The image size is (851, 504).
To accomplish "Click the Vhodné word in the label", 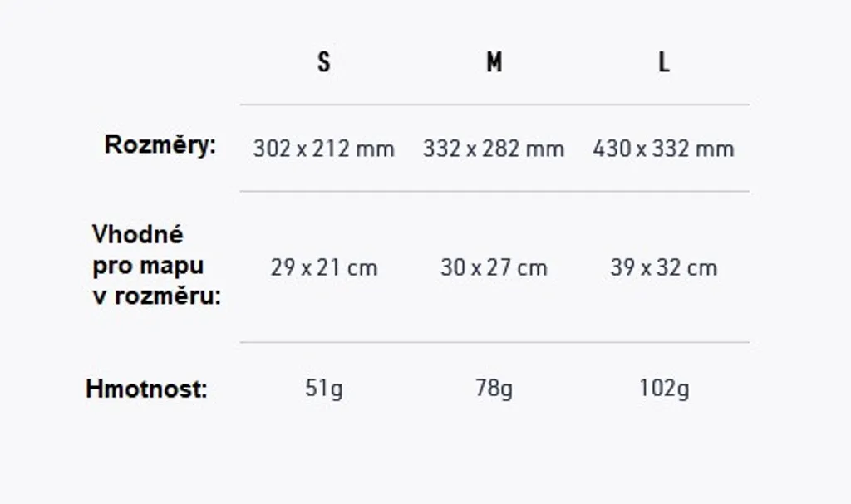I will point(138,234).
